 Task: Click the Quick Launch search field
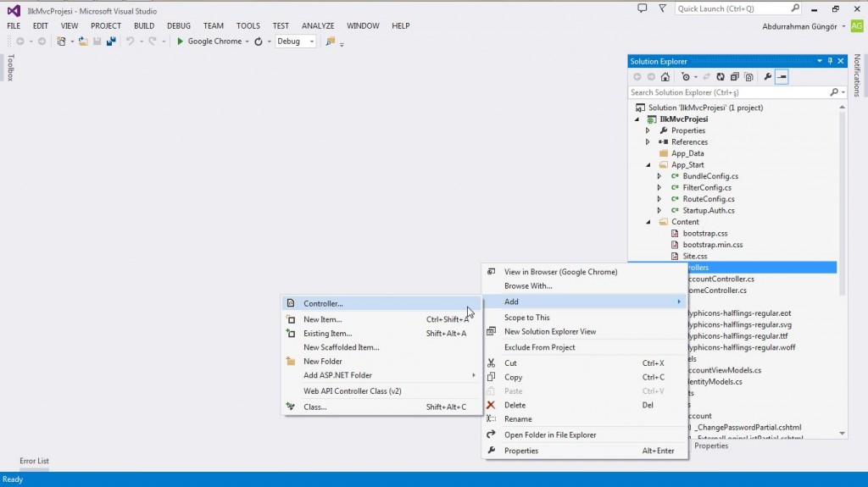pos(733,8)
